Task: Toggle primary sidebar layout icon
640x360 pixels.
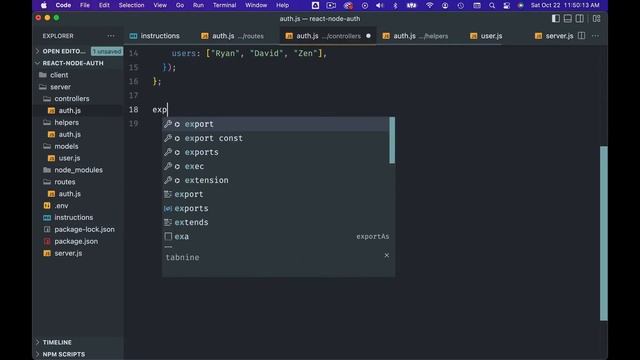Action: 556,19
